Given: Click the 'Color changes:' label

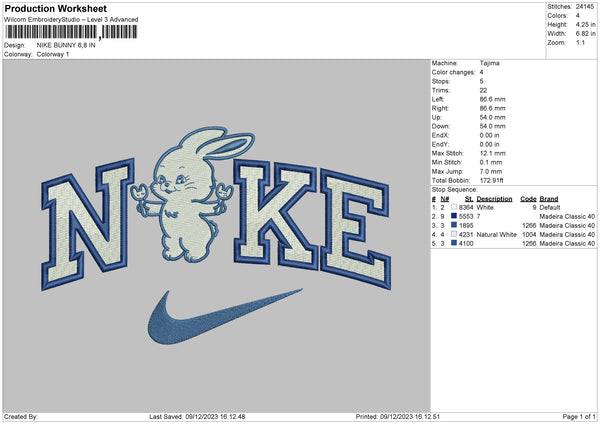Looking at the screenshot, I should 453,72.
